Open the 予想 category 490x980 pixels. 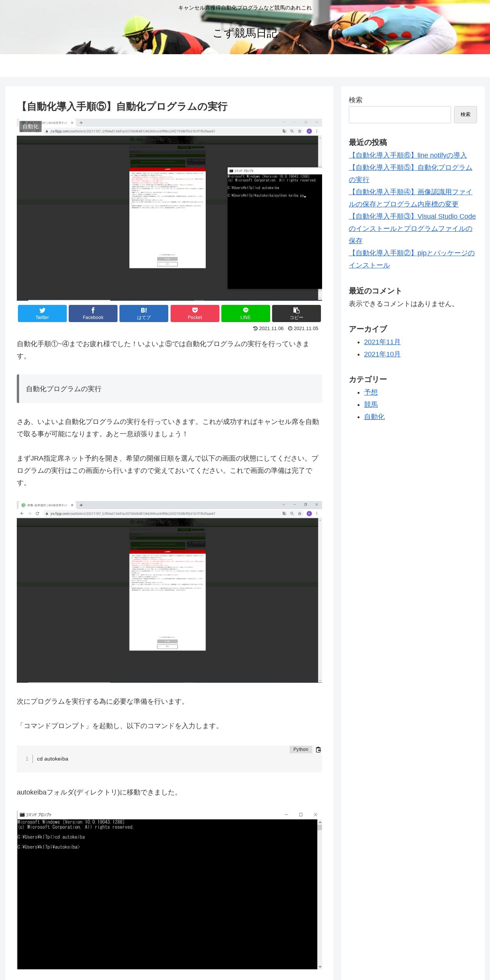point(371,392)
